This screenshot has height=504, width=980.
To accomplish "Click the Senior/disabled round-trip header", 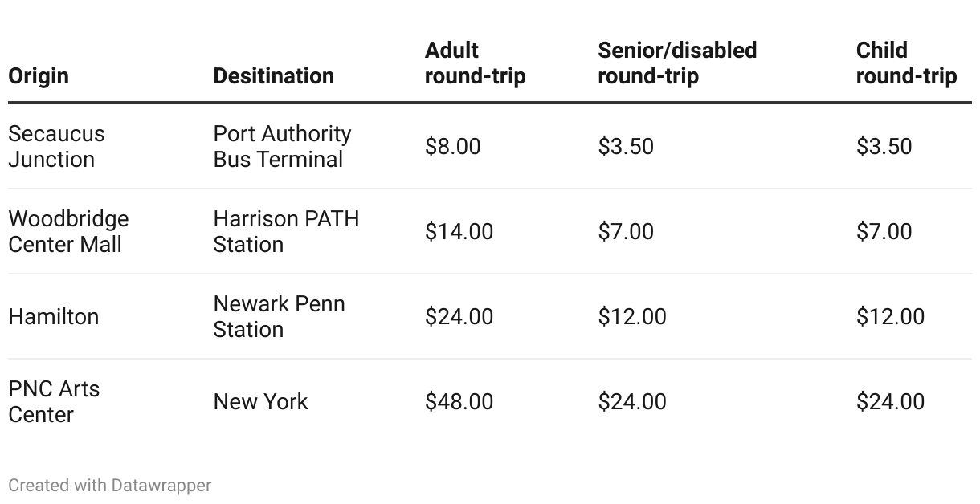I will click(x=677, y=63).
